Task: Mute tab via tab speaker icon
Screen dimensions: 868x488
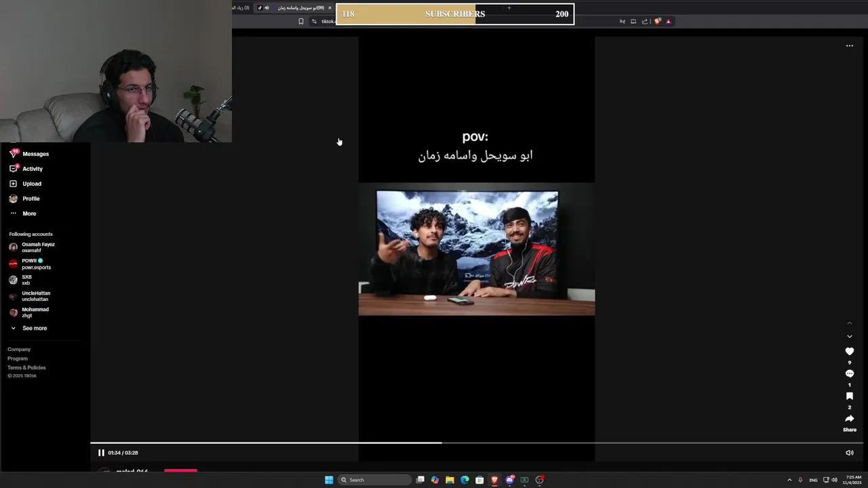Action: 267,8
